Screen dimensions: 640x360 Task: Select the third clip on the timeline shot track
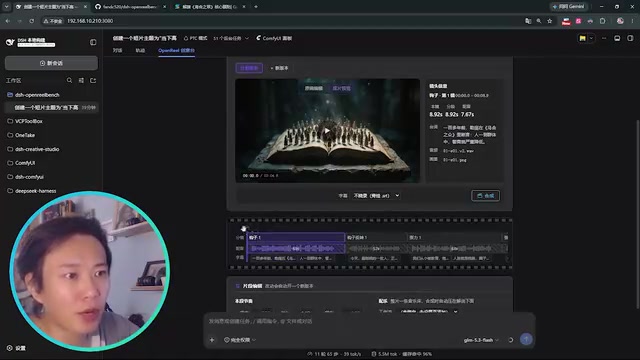[x=454, y=237]
